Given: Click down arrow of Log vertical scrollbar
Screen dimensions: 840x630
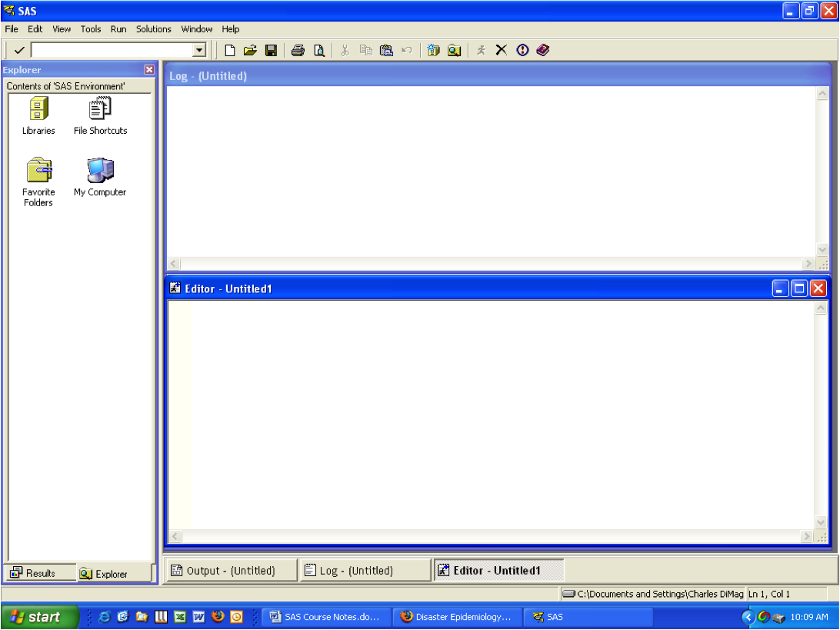Looking at the screenshot, I should [x=822, y=249].
